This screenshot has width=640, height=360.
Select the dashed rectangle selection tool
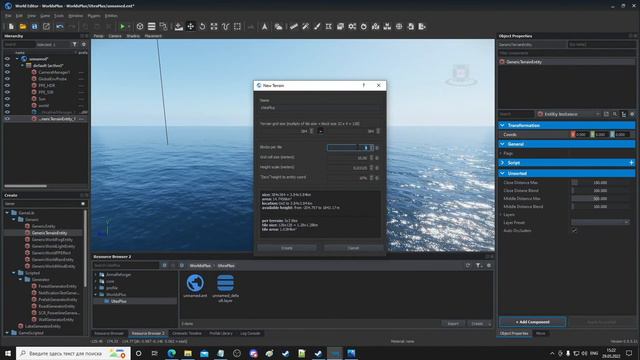pyautogui.click(x=238, y=27)
